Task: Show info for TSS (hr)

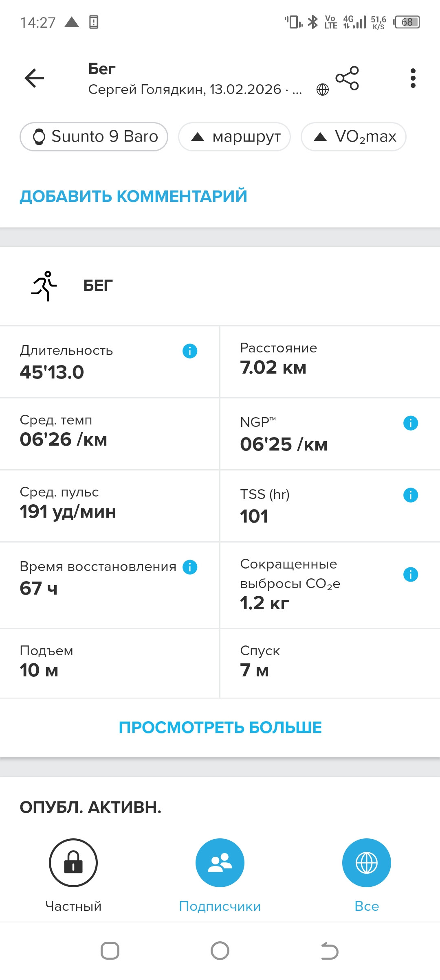Action: click(x=411, y=495)
